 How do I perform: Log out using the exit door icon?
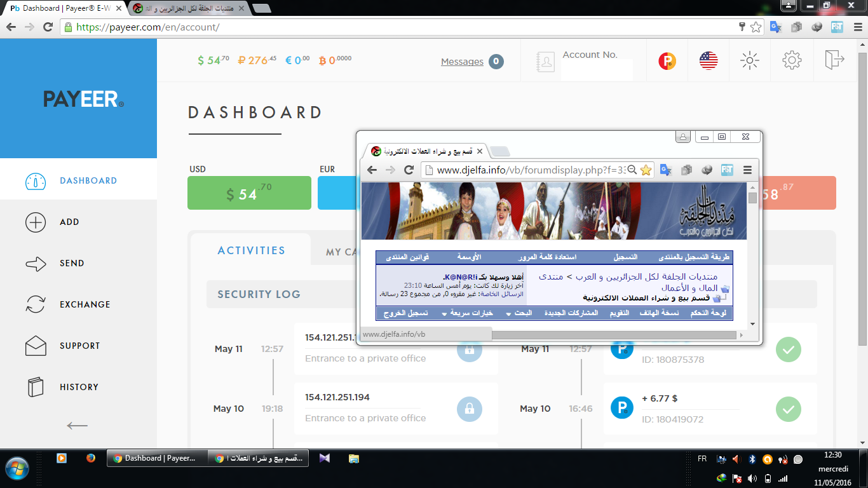pyautogui.click(x=834, y=60)
